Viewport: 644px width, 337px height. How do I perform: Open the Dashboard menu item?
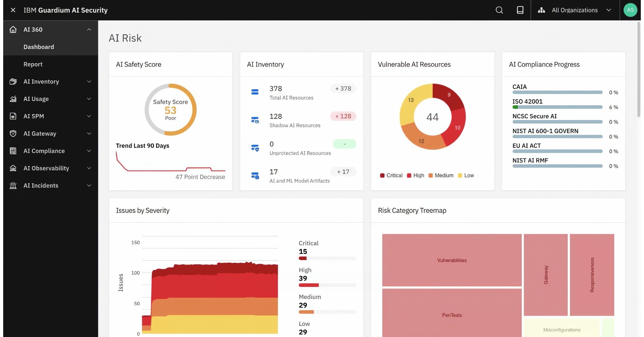[38, 47]
